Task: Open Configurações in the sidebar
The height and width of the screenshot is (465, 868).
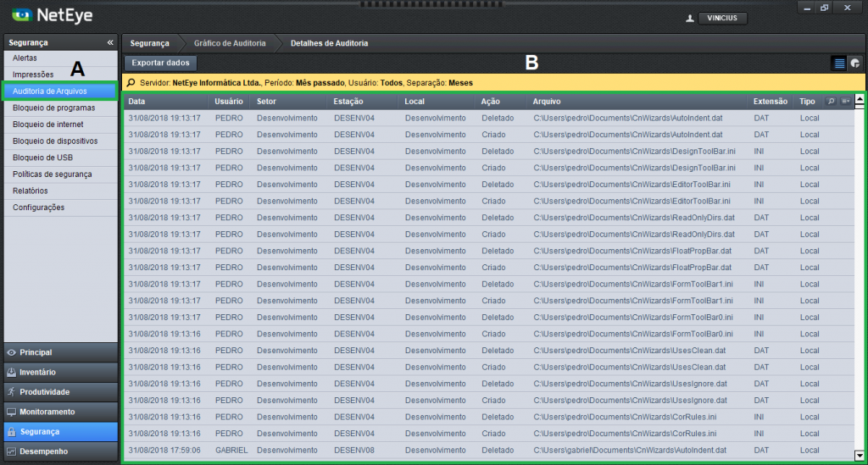Action: tap(60, 208)
